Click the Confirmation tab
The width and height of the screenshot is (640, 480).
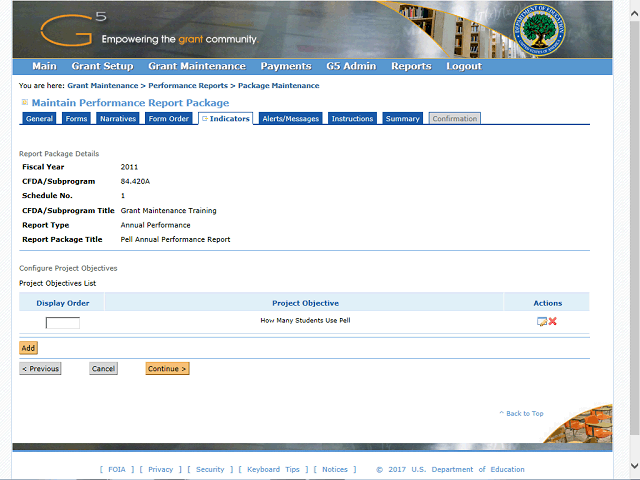pyautogui.click(x=455, y=118)
